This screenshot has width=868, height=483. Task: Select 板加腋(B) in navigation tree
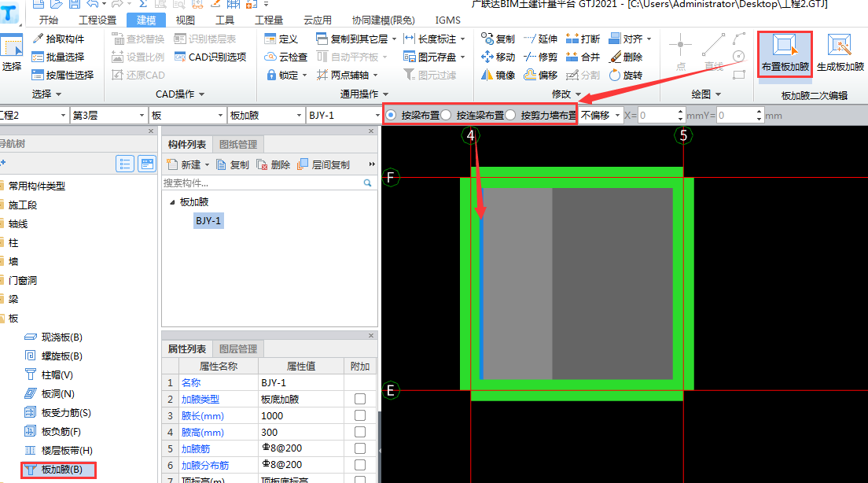tap(59, 470)
